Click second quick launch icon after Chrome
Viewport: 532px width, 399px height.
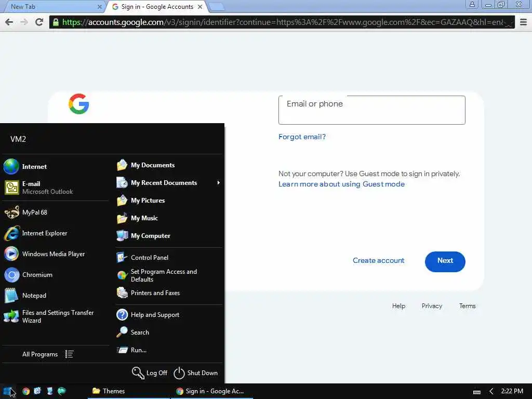(x=37, y=391)
